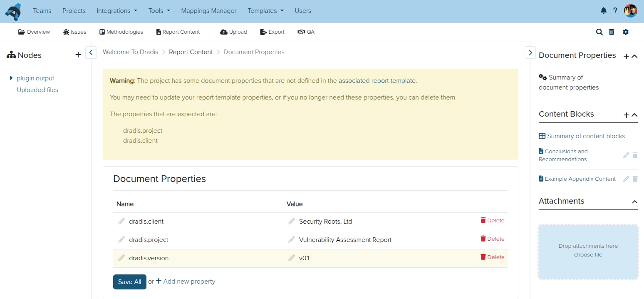Add a content block via plus icon
The height and width of the screenshot is (299, 644).
(626, 115)
